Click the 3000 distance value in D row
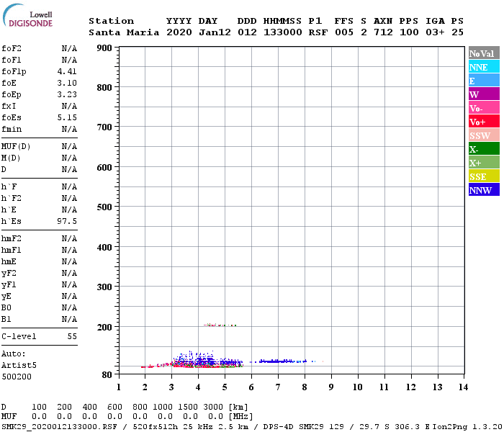 213,407
